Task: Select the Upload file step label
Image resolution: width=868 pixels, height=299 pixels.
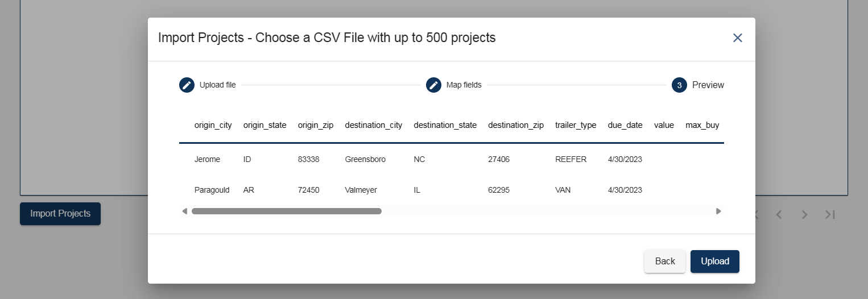Action: pos(217,85)
